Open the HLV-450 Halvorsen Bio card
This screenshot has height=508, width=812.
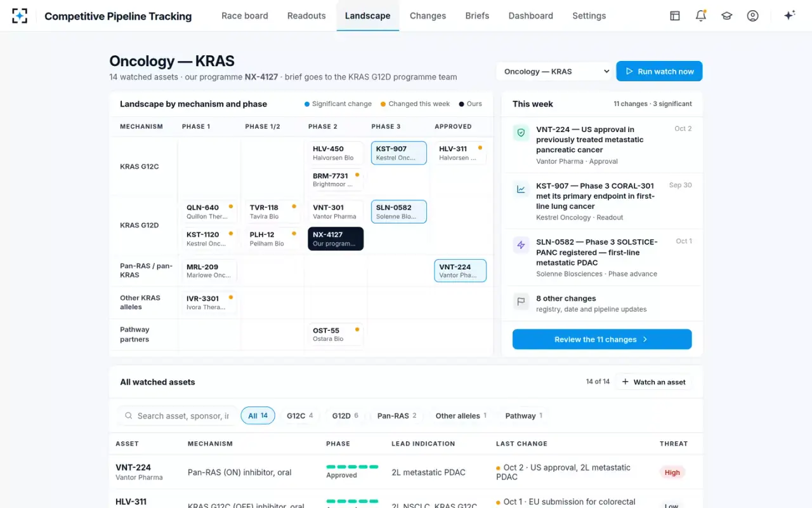(336, 153)
